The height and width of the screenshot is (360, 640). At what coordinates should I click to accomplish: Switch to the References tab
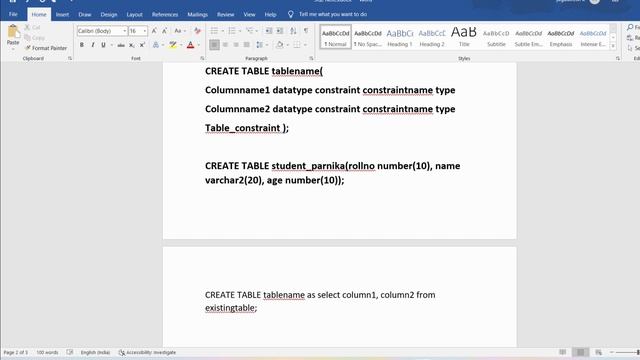[x=165, y=14]
